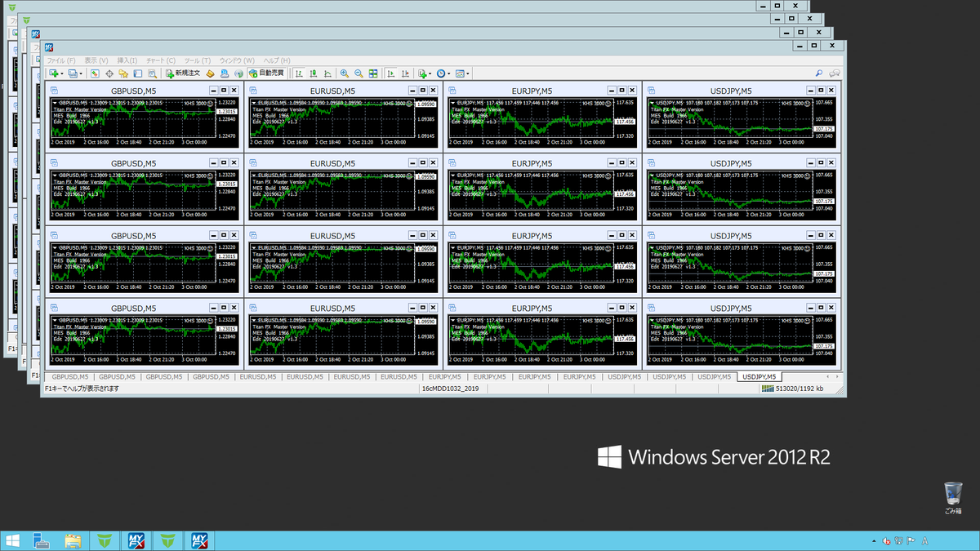Zoom out on the chart
Image resolution: width=980 pixels, height=551 pixels.
[359, 73]
